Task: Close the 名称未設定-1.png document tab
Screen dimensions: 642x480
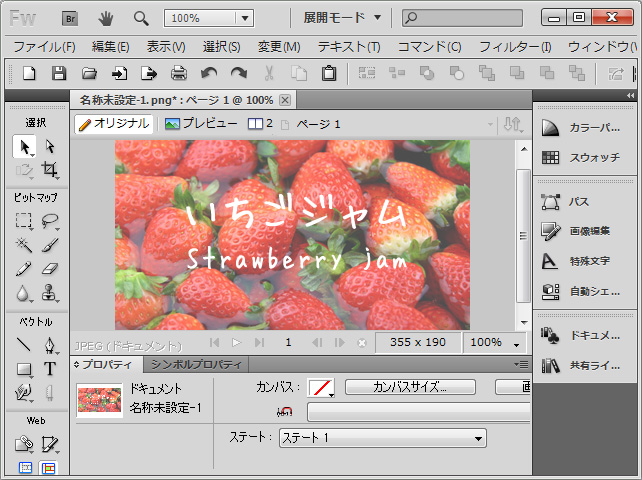Action: 285,100
